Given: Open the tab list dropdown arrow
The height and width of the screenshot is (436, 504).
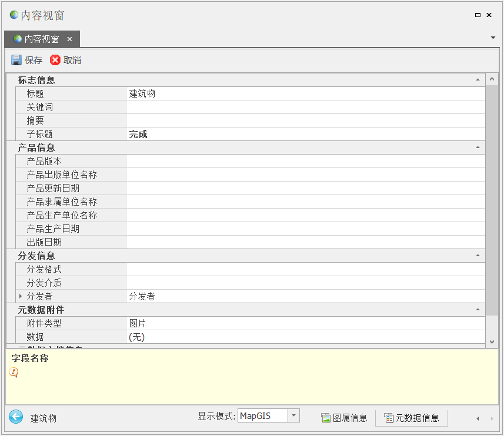Looking at the screenshot, I should (x=492, y=38).
